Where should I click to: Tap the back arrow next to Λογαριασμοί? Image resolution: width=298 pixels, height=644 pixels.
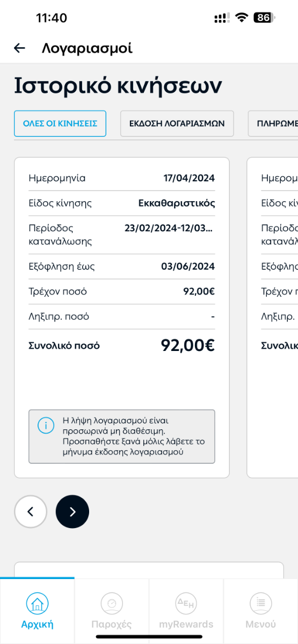tap(19, 48)
